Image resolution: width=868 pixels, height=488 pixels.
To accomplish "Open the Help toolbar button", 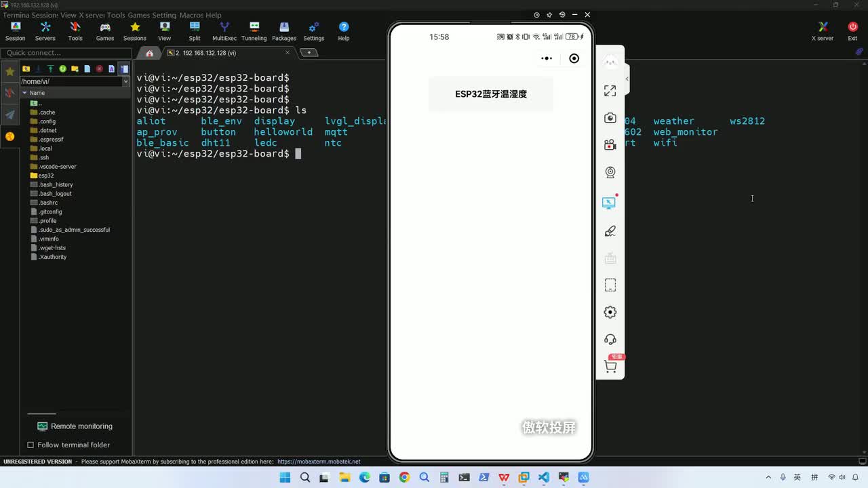I will [344, 31].
